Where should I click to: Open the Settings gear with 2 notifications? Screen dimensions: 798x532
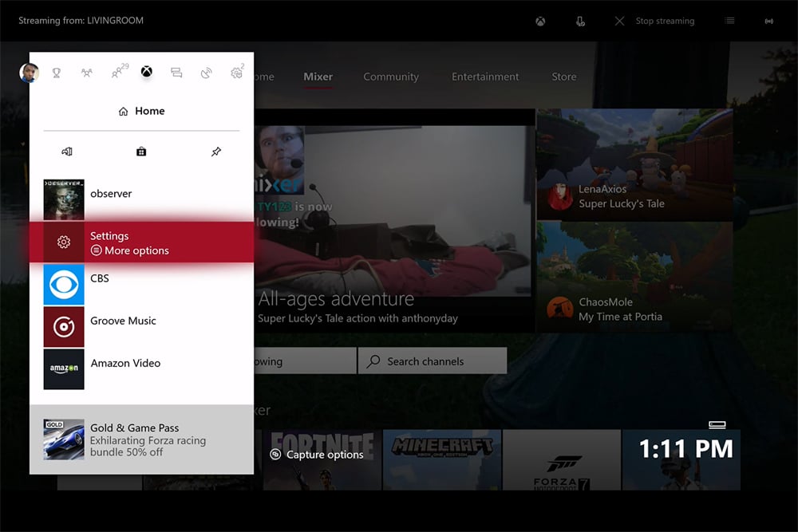tap(237, 72)
